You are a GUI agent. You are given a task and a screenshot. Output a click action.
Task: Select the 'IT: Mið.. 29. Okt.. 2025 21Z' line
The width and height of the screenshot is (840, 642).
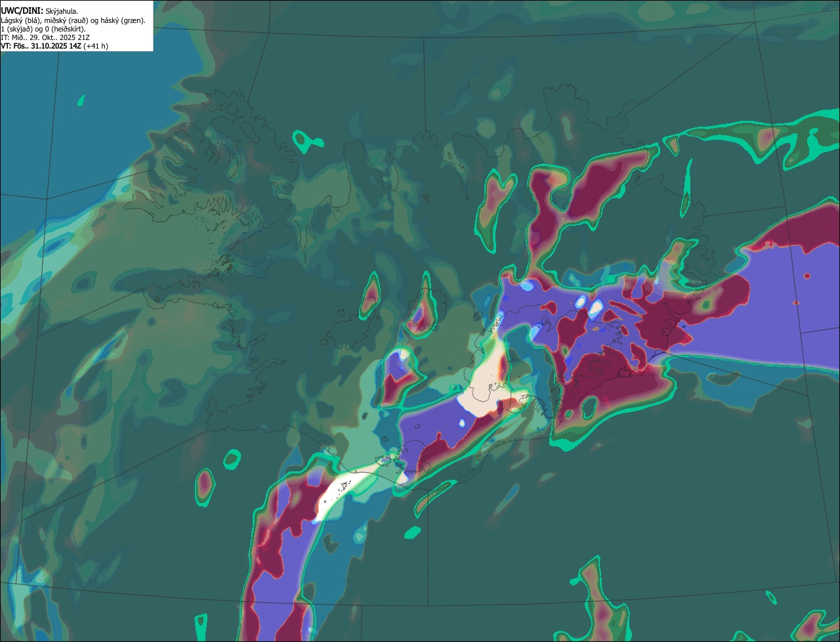tap(45, 37)
